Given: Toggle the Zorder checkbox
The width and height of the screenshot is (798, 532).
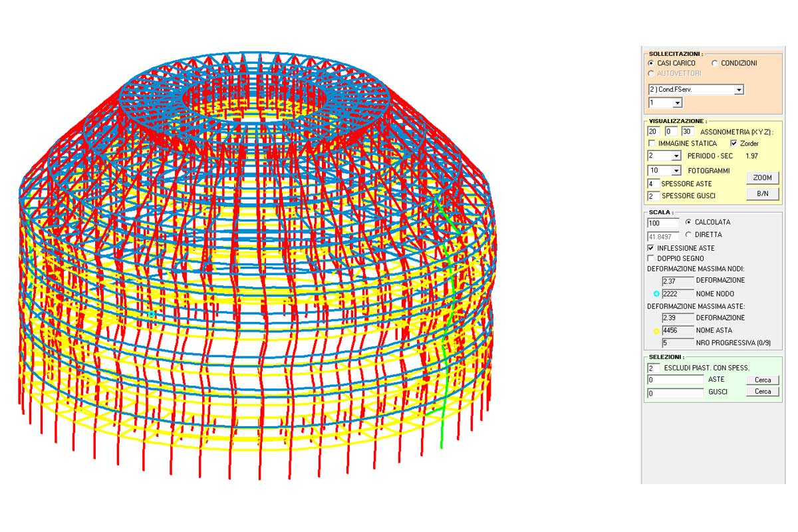Looking at the screenshot, I should coord(733,144).
